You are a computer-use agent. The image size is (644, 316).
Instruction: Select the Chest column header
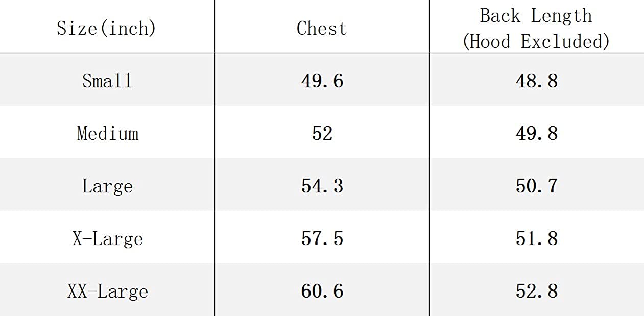coord(322,28)
